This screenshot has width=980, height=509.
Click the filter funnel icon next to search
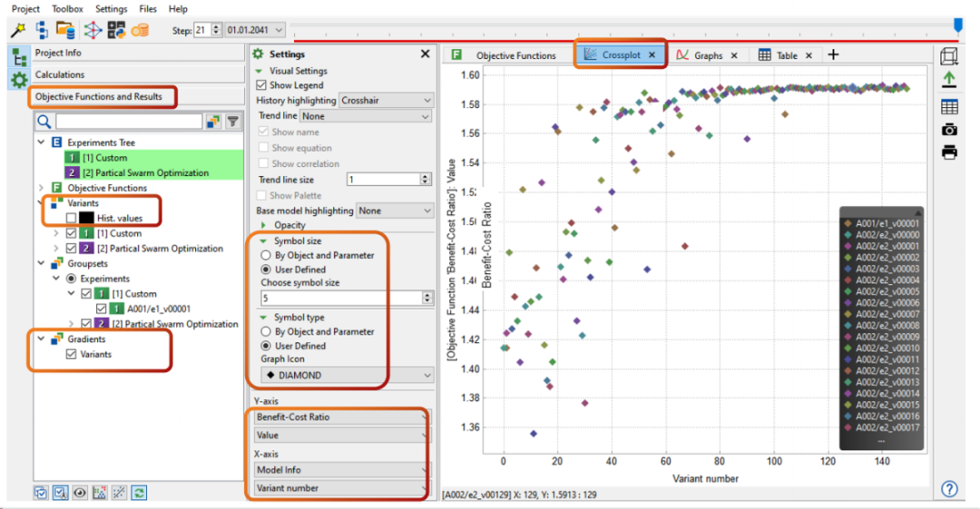coord(233,122)
